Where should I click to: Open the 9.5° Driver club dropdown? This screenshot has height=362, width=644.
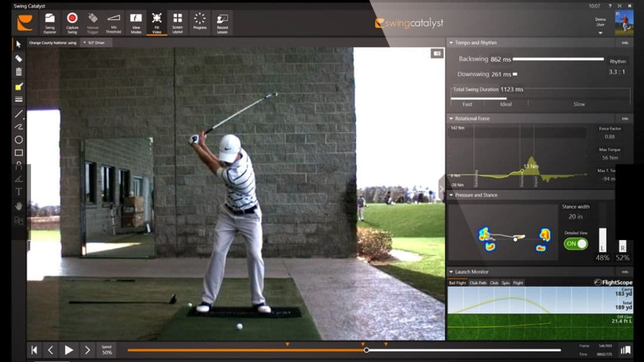tap(96, 43)
